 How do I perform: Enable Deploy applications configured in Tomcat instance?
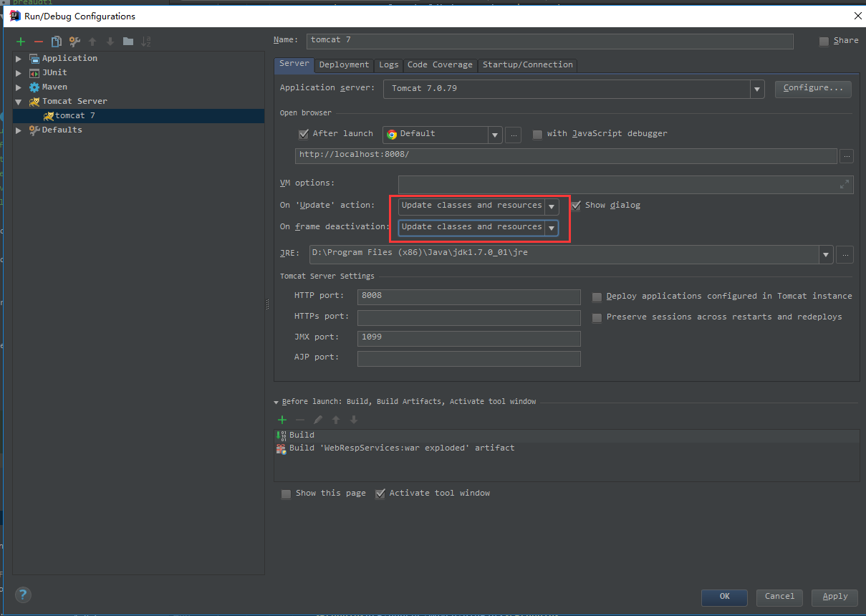597,297
